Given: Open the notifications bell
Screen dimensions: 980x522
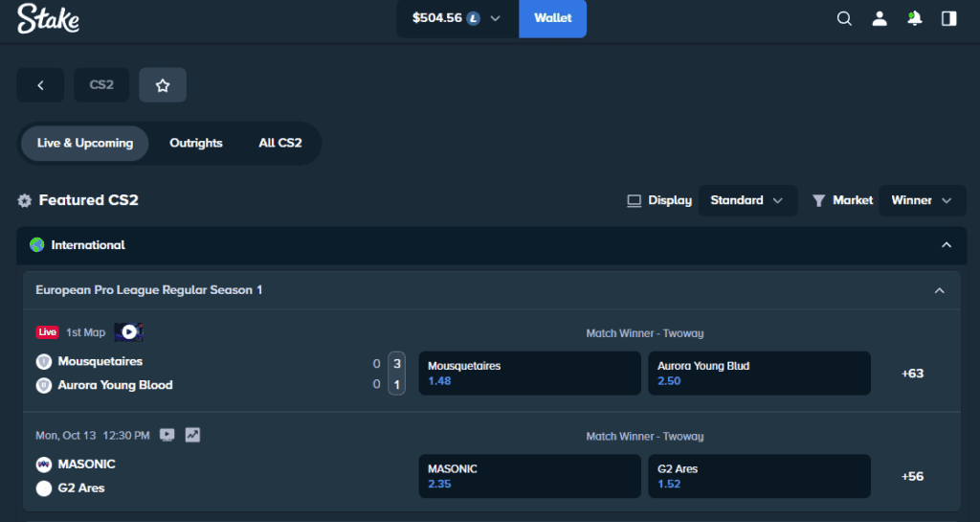Looking at the screenshot, I should point(915,18).
